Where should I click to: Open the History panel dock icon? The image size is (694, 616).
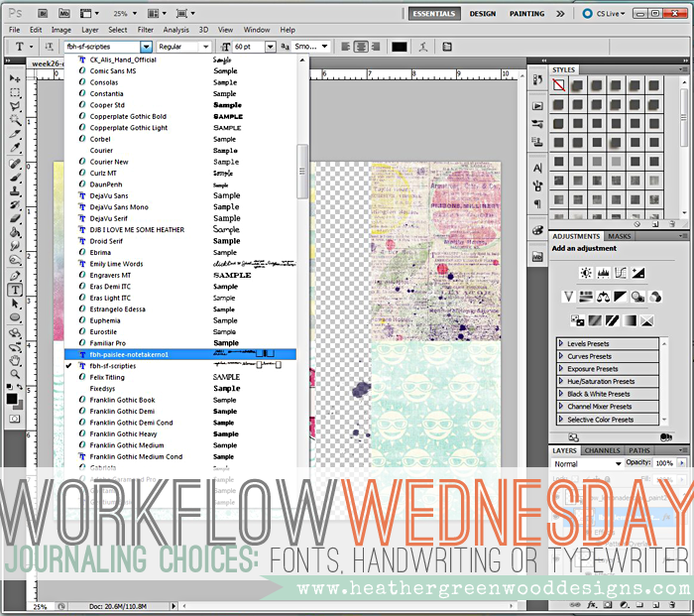537,80
